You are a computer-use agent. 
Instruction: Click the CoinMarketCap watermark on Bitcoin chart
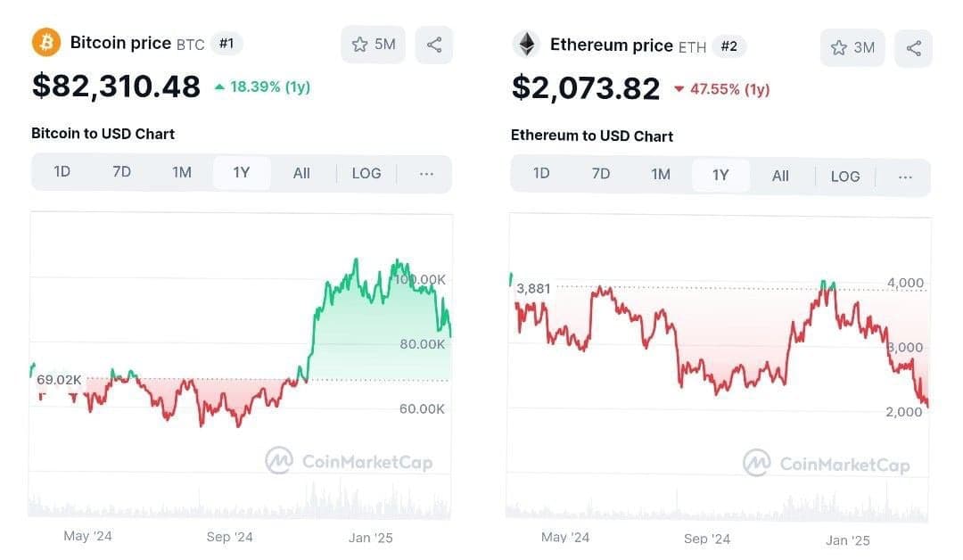349,461
